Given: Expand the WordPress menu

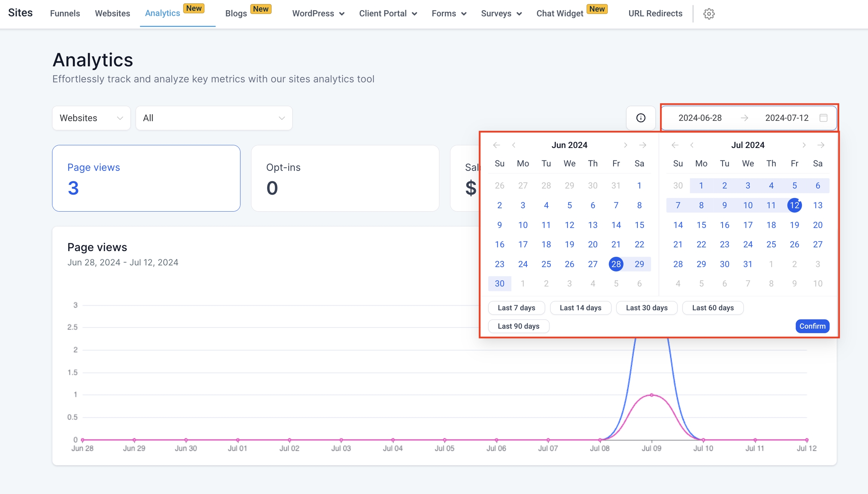Looking at the screenshot, I should pyautogui.click(x=318, y=14).
